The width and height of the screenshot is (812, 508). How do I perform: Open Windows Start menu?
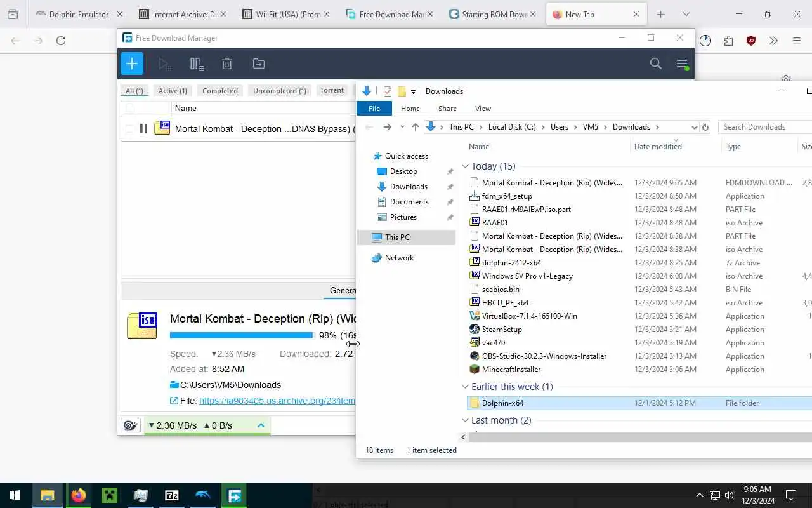[x=15, y=496]
